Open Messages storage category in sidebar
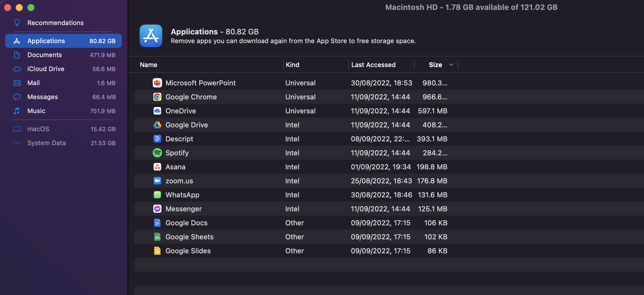This screenshot has height=295, width=644. [43, 97]
